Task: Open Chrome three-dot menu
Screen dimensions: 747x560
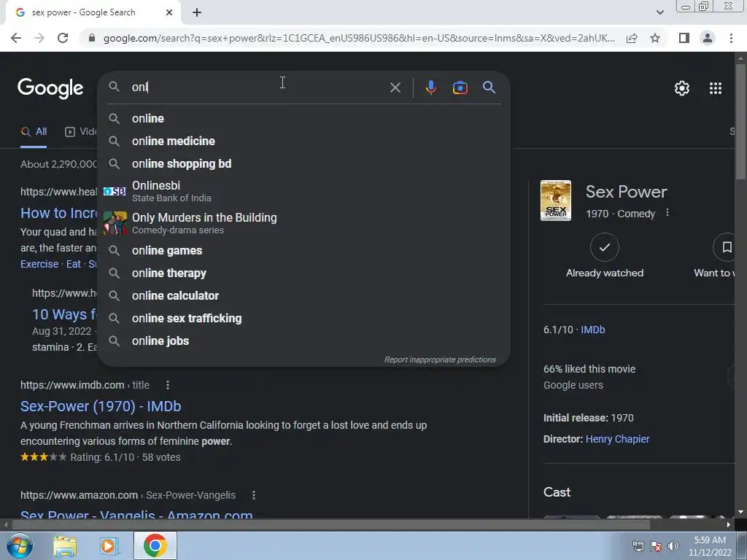Action: click(x=731, y=38)
